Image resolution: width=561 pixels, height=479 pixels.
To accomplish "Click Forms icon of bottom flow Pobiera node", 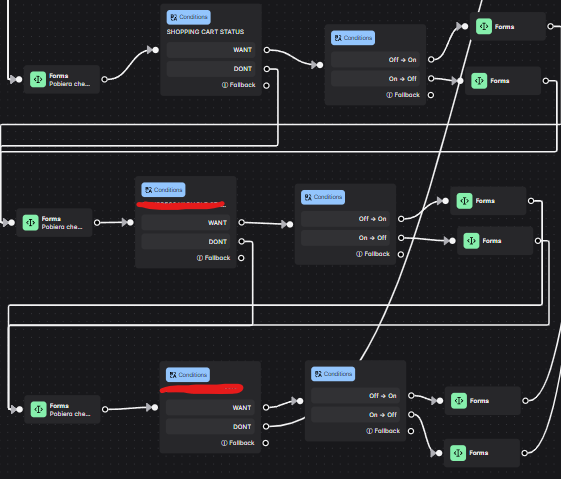I will 38,410.
